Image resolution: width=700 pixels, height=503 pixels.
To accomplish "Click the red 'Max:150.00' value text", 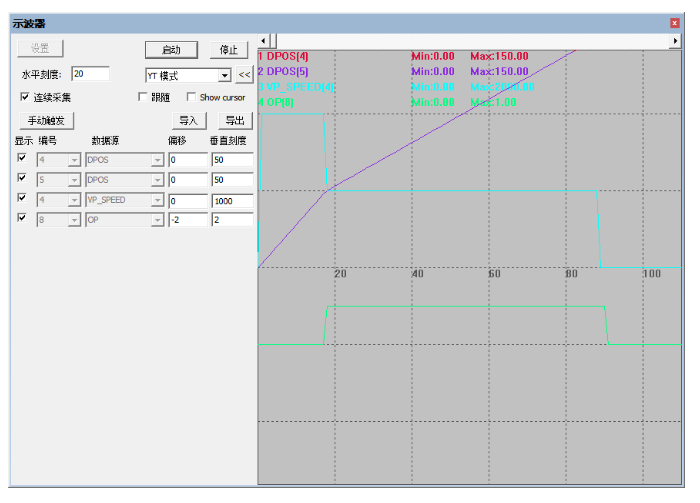I will (499, 56).
